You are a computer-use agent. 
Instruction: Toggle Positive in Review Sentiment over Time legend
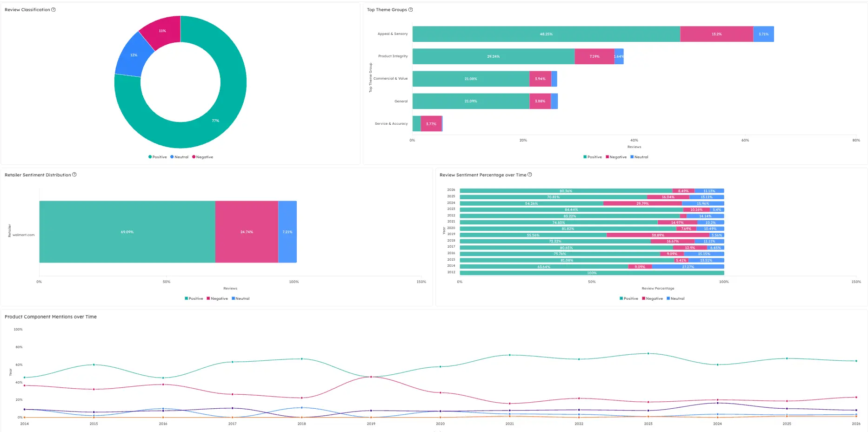click(x=629, y=298)
